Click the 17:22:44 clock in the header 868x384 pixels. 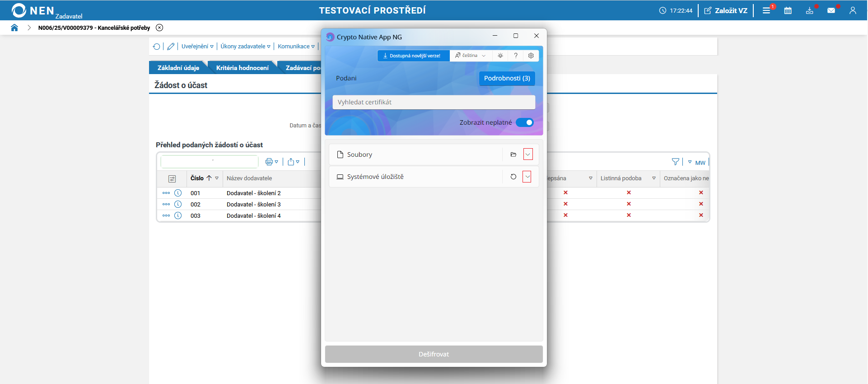676,10
